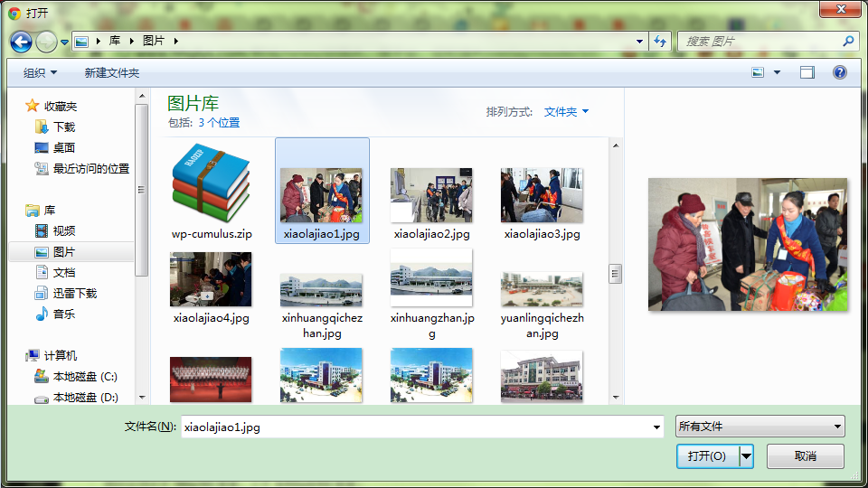Image resolution: width=868 pixels, height=488 pixels.
Task: Open the view options dropdown arrow
Action: [x=778, y=72]
